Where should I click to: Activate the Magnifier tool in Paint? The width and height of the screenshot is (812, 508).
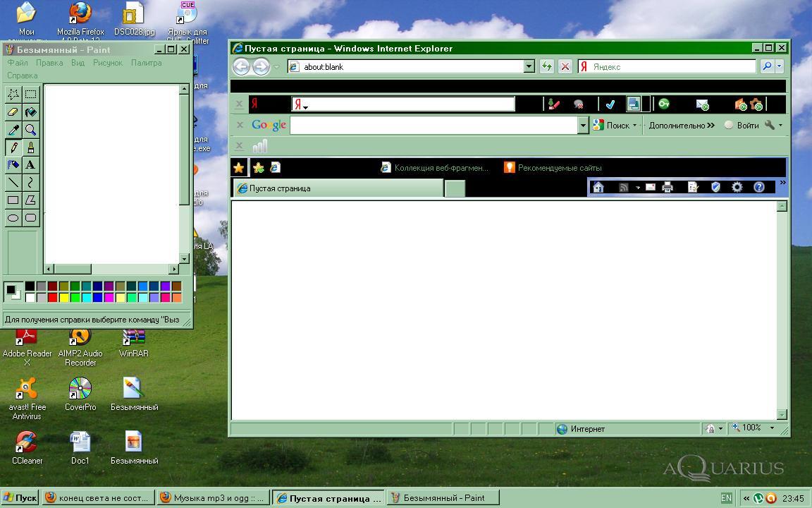click(31, 129)
